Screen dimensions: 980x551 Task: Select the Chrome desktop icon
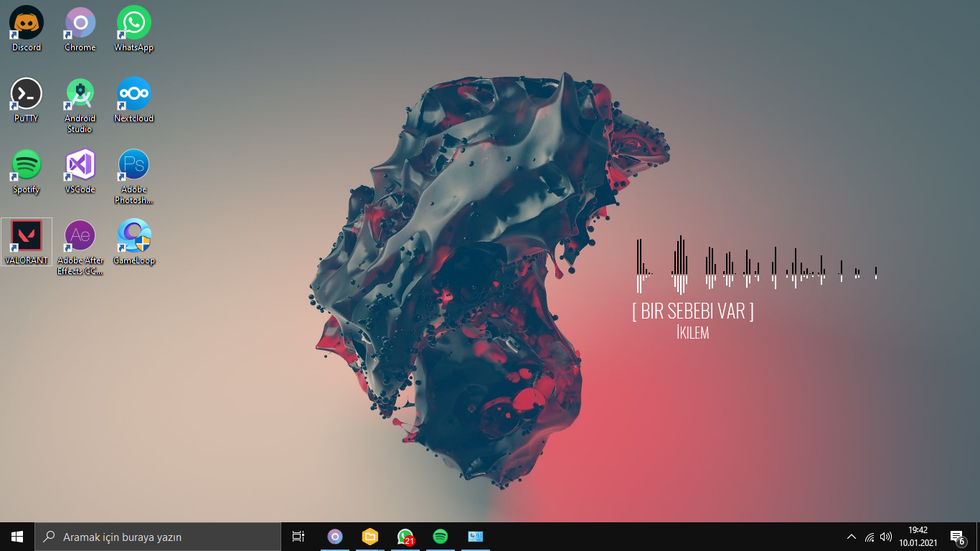80,29
